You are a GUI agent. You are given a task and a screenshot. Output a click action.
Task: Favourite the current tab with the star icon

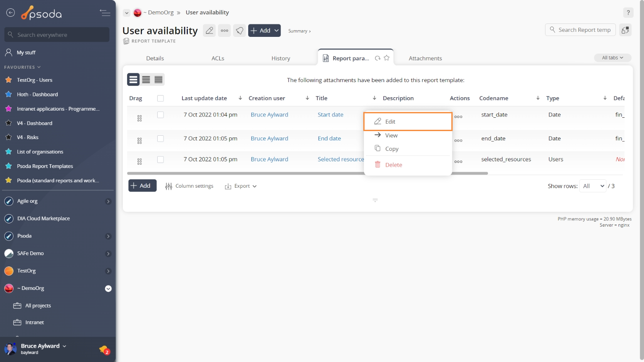pos(387,58)
